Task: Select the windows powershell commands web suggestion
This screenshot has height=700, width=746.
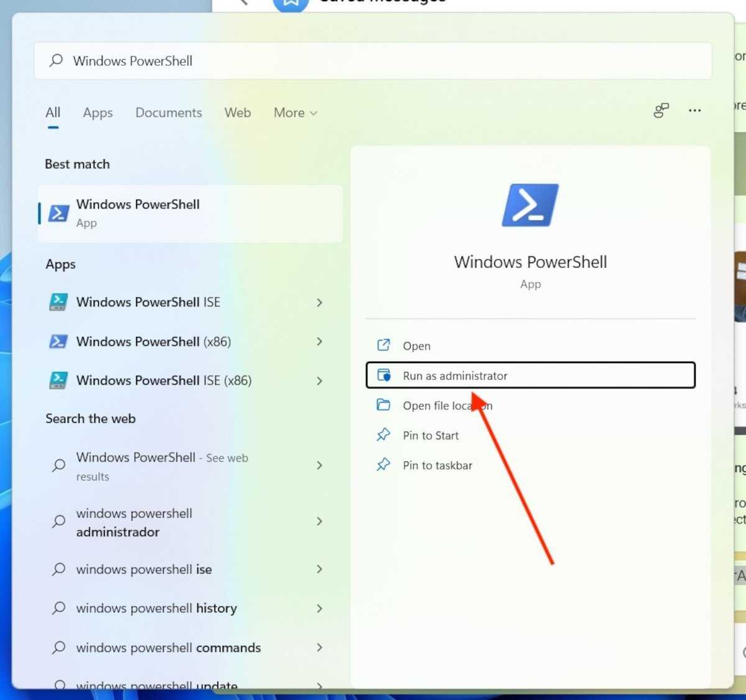Action: 168,648
